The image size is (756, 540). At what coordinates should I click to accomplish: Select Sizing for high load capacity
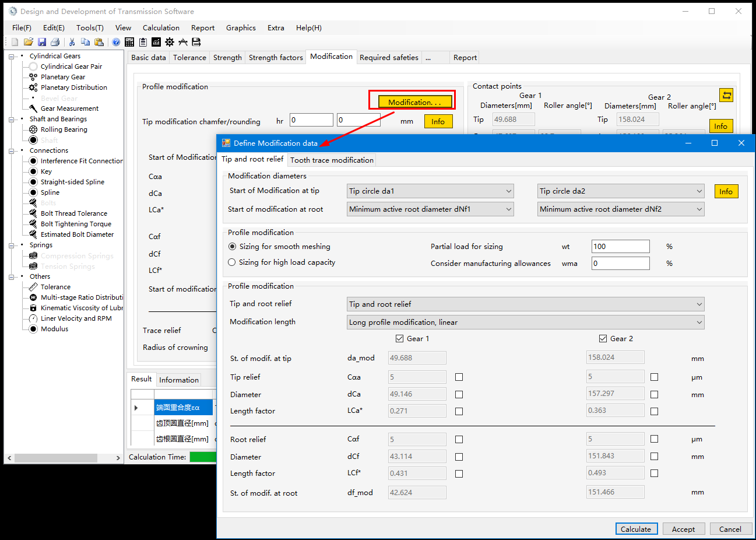click(232, 262)
